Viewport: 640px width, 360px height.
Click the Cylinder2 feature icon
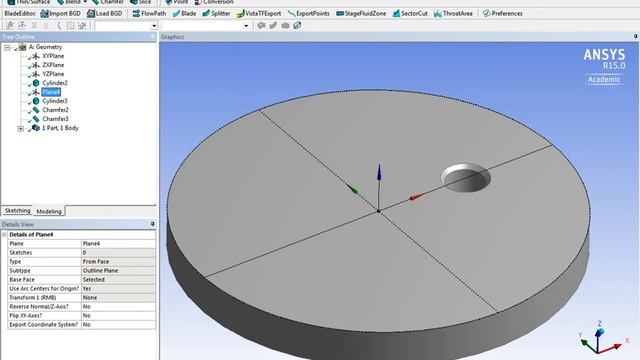(x=36, y=83)
